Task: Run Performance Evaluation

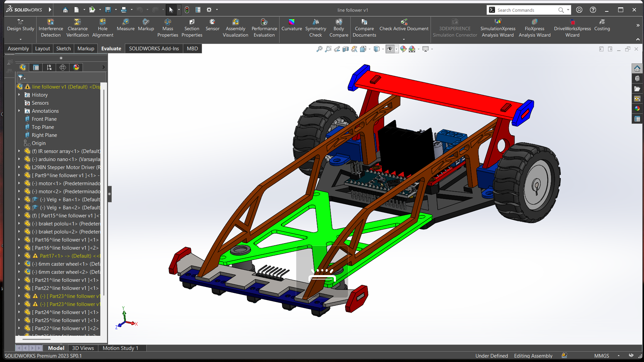Action: (x=264, y=28)
